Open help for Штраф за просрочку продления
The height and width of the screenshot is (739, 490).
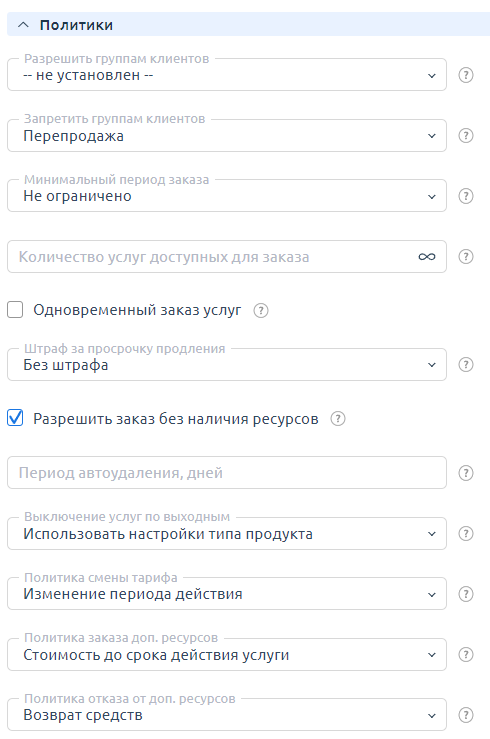pyautogui.click(x=466, y=365)
